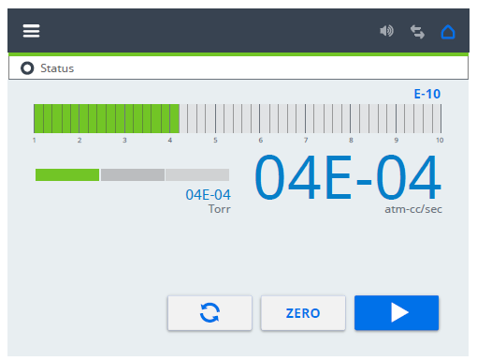477x361 pixels.
Task: Click the E-10 exponent label
Action: pos(427,94)
